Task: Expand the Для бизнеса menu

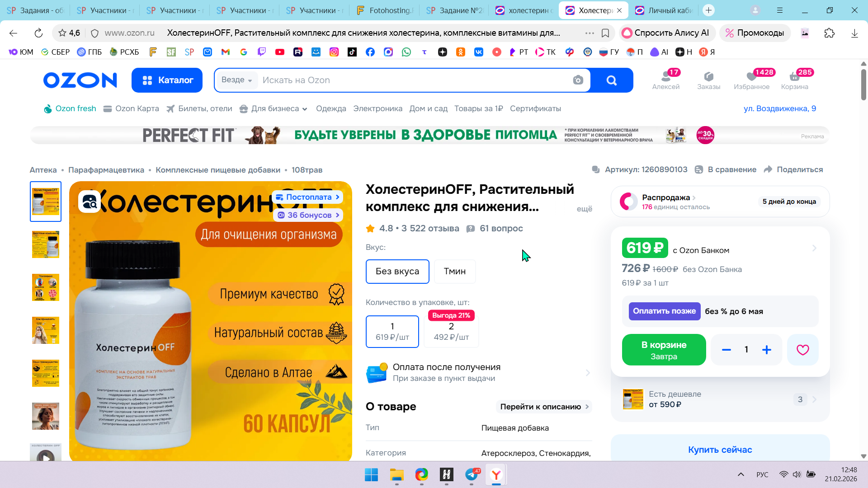Action: pos(274,109)
